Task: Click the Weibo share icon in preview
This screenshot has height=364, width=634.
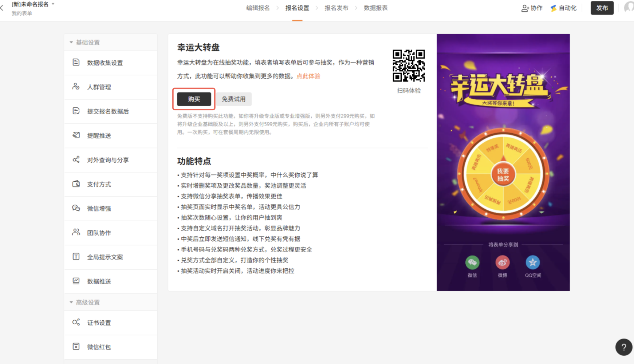Action: click(x=503, y=262)
